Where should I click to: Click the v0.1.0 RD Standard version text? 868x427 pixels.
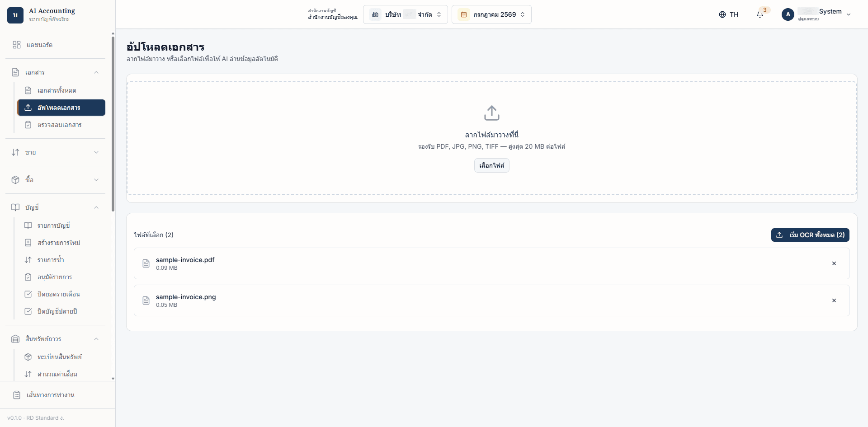(36, 418)
